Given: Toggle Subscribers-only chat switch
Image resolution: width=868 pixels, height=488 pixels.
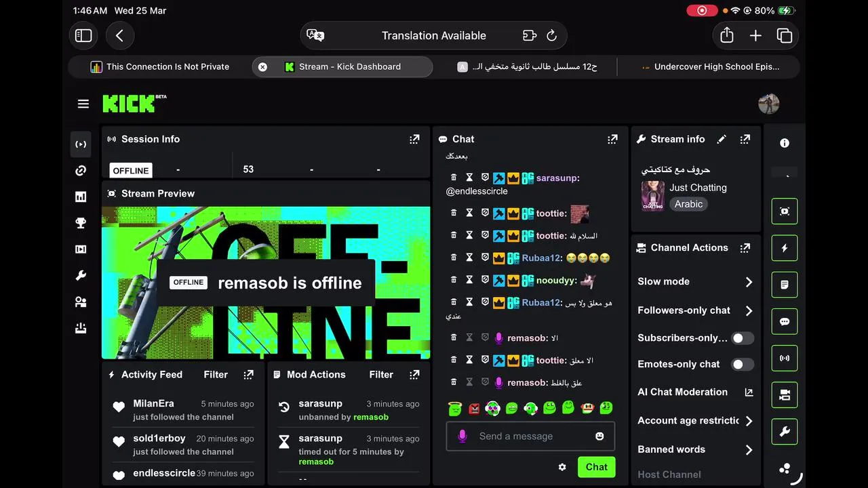Looking at the screenshot, I should (x=742, y=338).
